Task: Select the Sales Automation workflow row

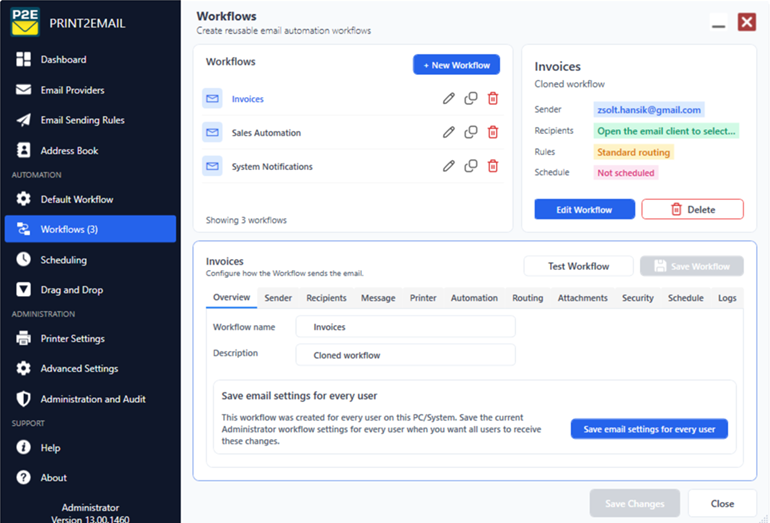Action: tap(353, 132)
